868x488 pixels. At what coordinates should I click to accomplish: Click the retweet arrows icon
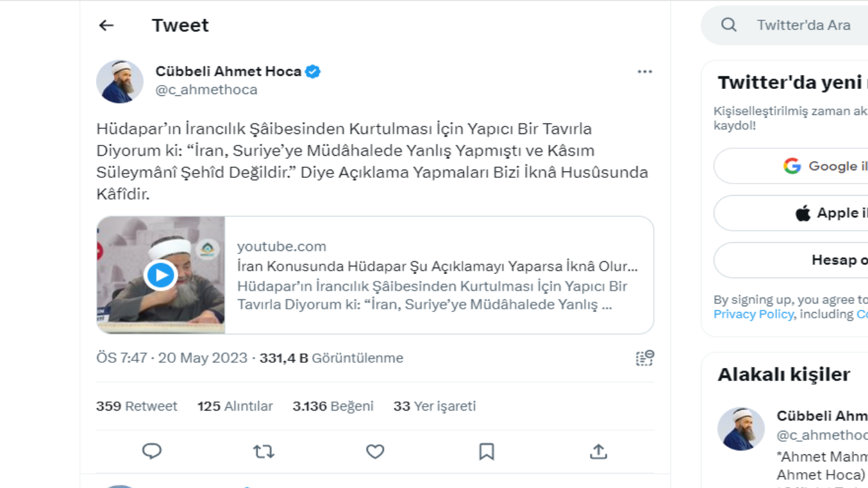click(x=264, y=451)
